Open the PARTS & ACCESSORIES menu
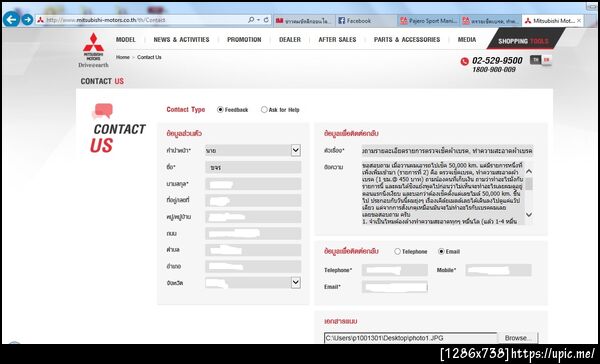The width and height of the screenshot is (600, 364). 407,39
